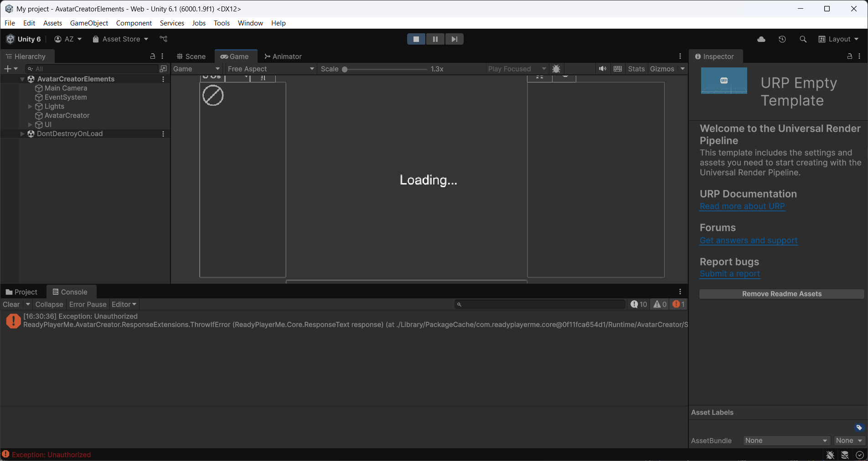Toggle Error Pause in the Console

pyautogui.click(x=88, y=304)
